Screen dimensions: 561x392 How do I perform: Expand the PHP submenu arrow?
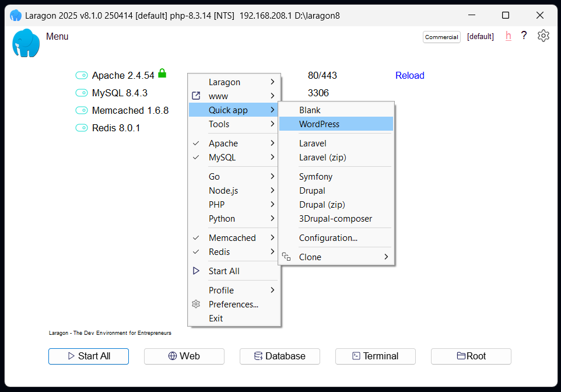[272, 204]
